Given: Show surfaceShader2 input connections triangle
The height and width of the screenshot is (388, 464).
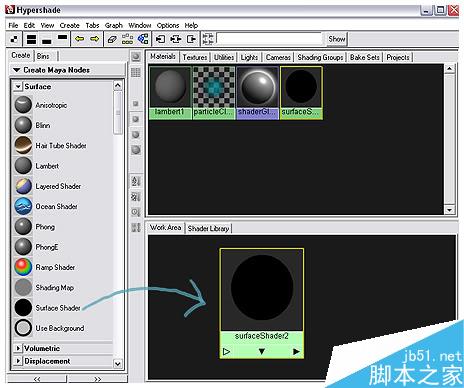Looking at the screenshot, I should (226, 352).
